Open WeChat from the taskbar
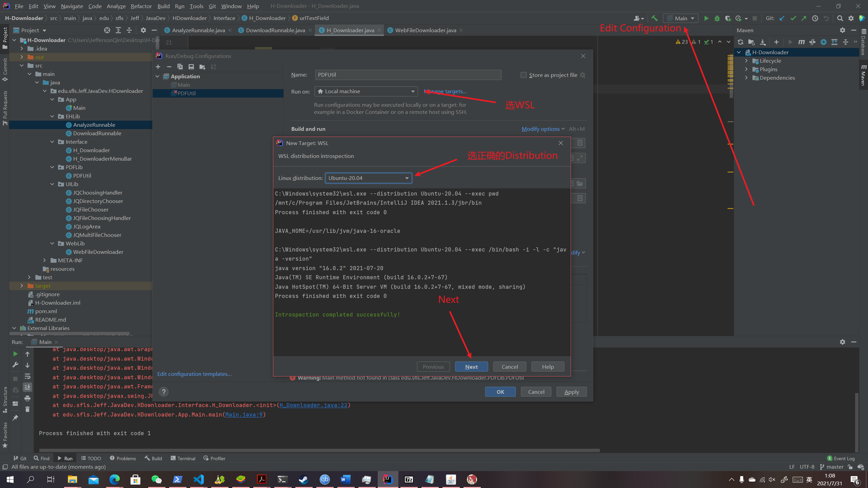 click(156, 479)
